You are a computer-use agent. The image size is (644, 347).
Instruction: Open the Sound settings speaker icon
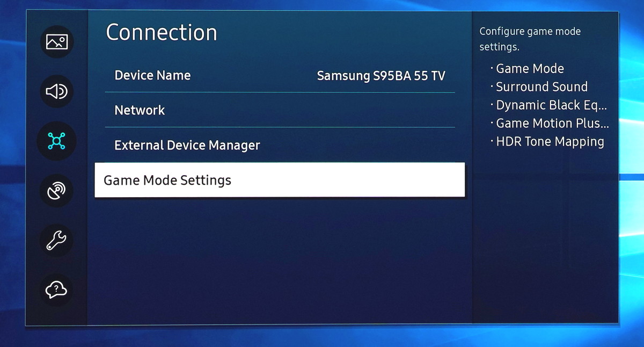coord(56,92)
